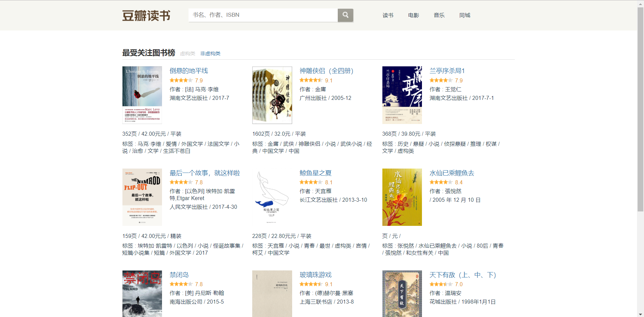Click the search magnifier icon button
Screen dimensions: 644x317
point(345,15)
